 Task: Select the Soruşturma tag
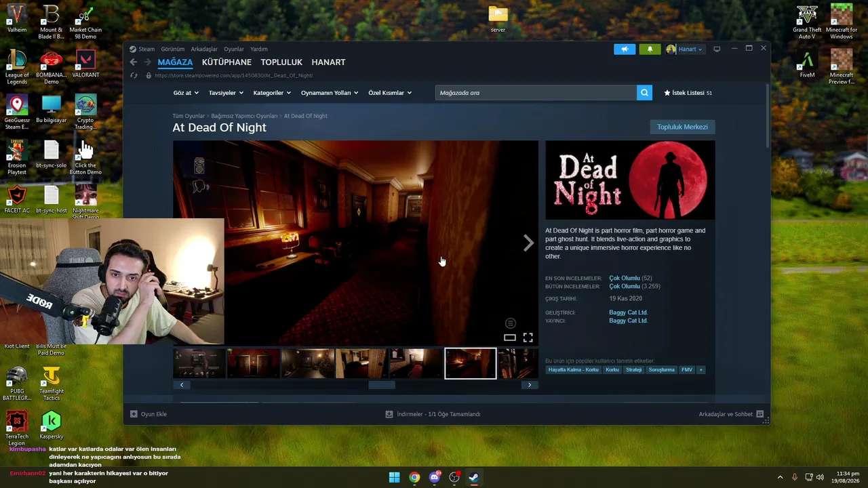(x=661, y=370)
